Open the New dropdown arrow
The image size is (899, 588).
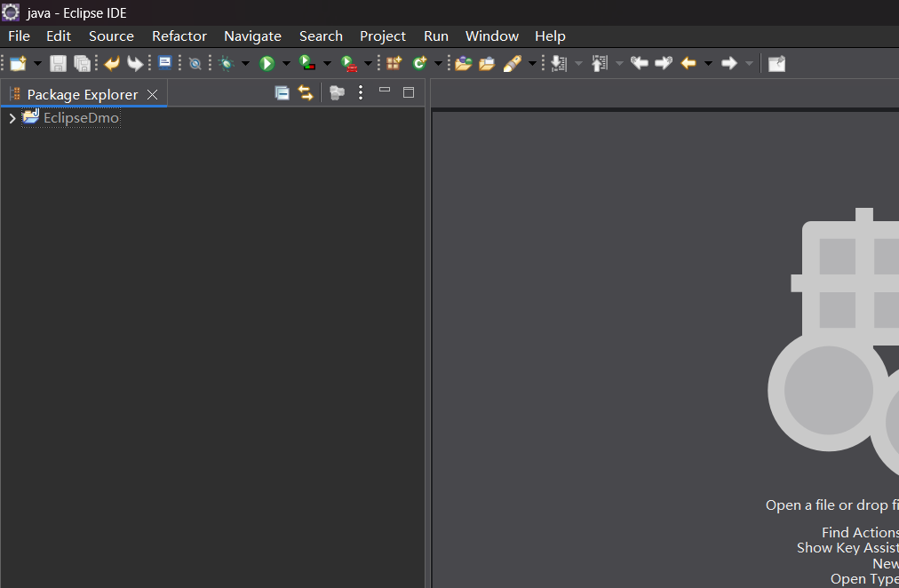tap(37, 63)
